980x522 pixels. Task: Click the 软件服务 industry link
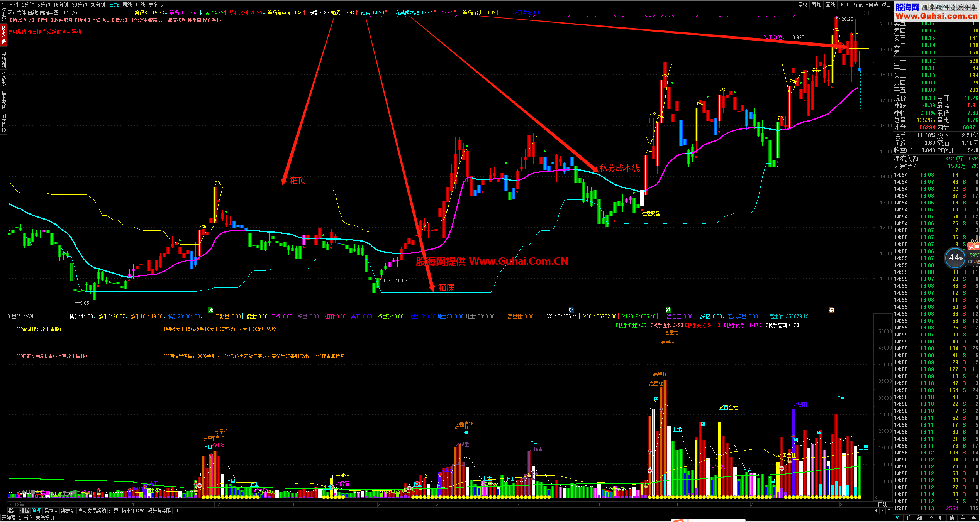(x=63, y=20)
